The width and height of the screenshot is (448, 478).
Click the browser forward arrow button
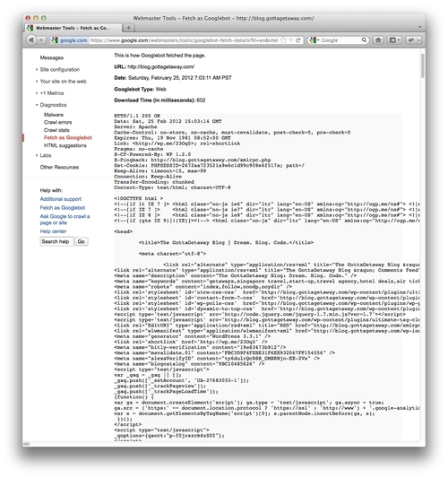pyautogui.click(x=42, y=40)
